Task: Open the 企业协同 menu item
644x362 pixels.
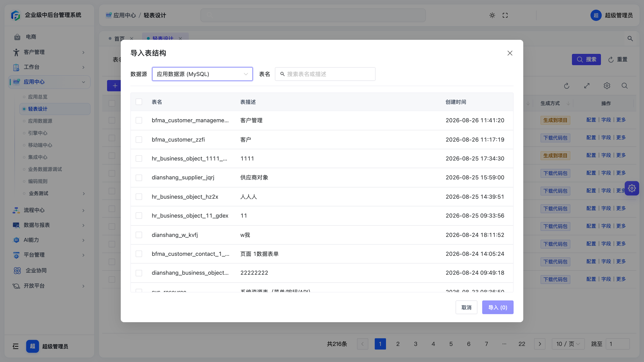Action: 49,270
